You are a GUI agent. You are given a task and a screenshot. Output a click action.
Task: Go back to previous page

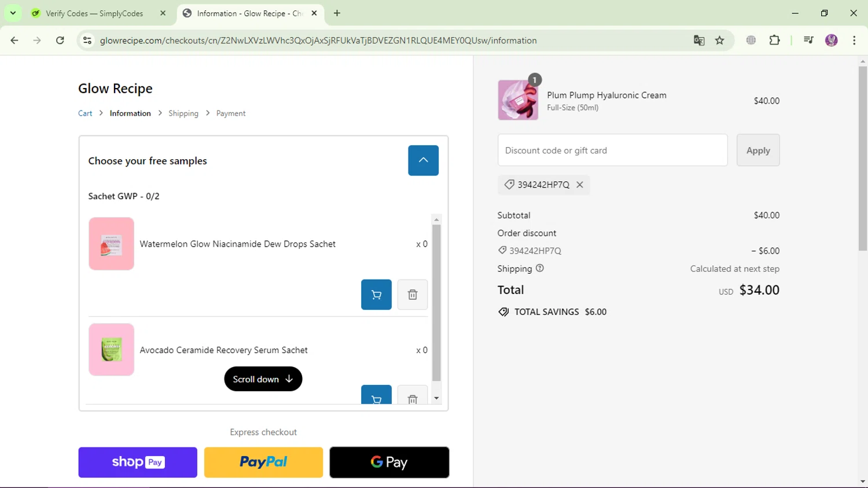tap(14, 41)
